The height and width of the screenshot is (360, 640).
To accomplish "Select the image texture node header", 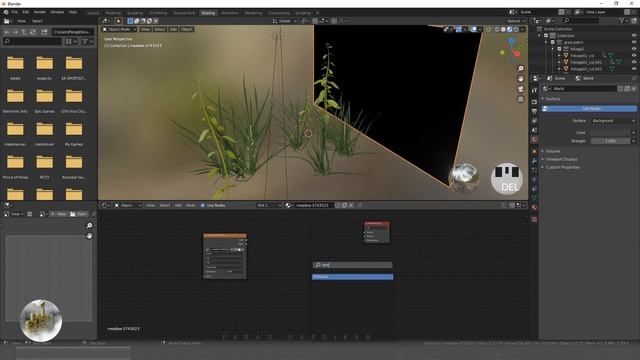I will click(225, 236).
